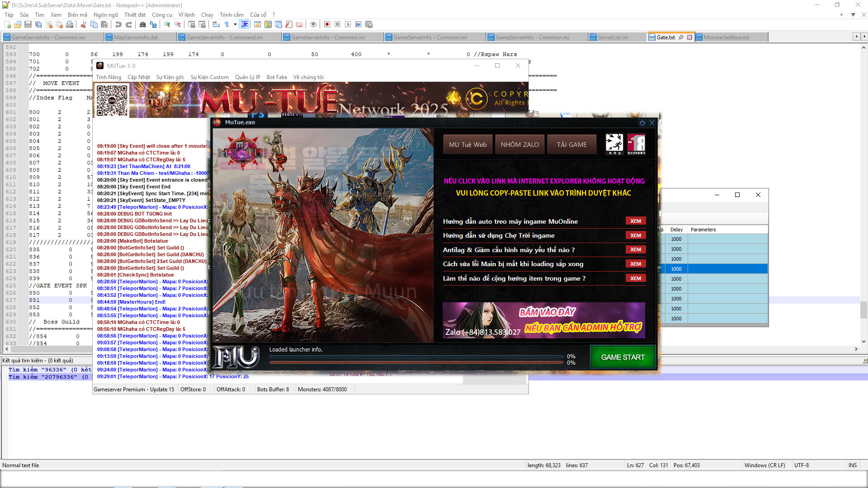Click the Playback macro icon

click(348, 24)
